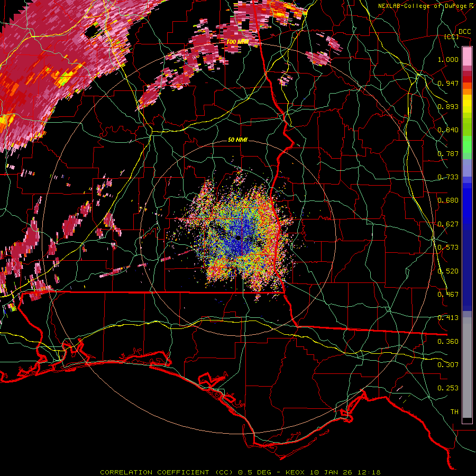The height and width of the screenshot is (476, 476).
Task: Click the "CORRELATION COEFFICIENT (CC)" caption text
Action: pos(167,472)
